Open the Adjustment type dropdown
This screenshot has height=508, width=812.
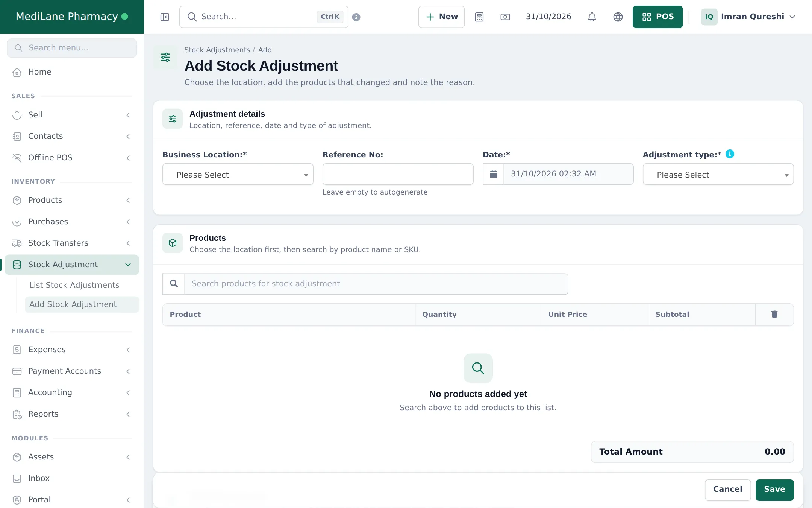718,174
